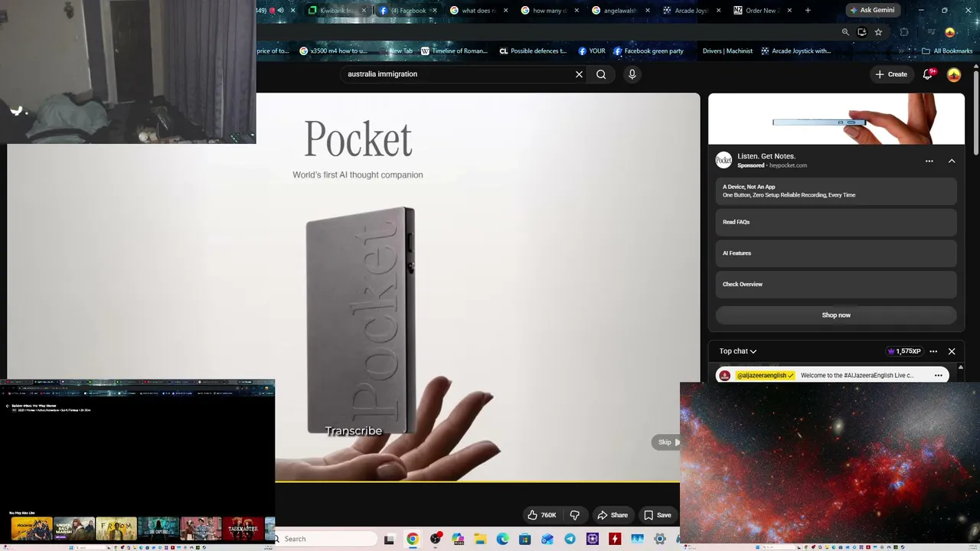
Task: Open the Chrome extensions puzzle icon
Action: [x=904, y=32]
